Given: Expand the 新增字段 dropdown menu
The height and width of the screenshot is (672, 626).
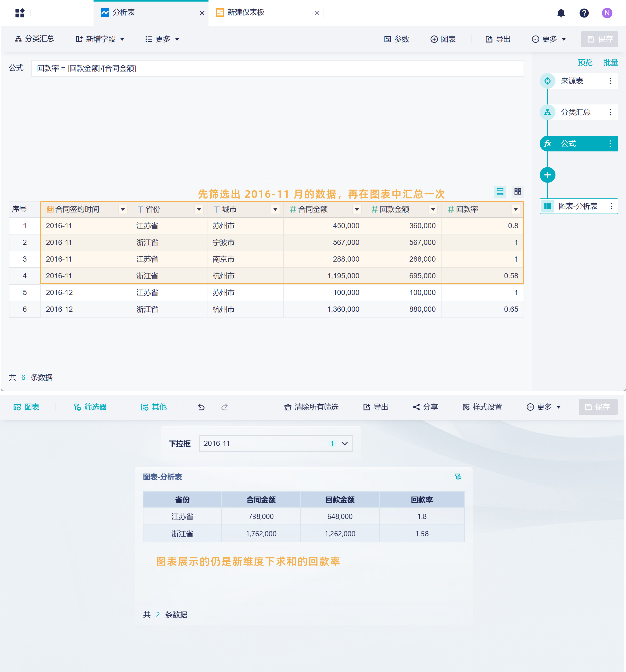Looking at the screenshot, I should (100, 39).
